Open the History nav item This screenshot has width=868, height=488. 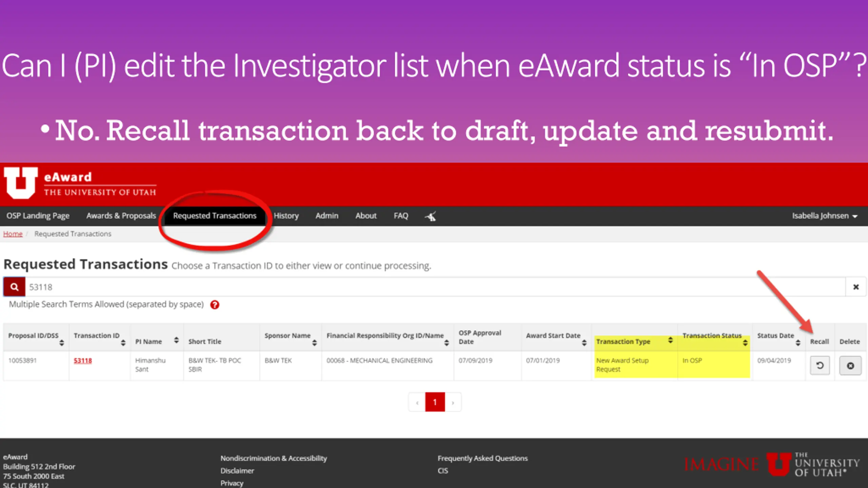coord(286,216)
